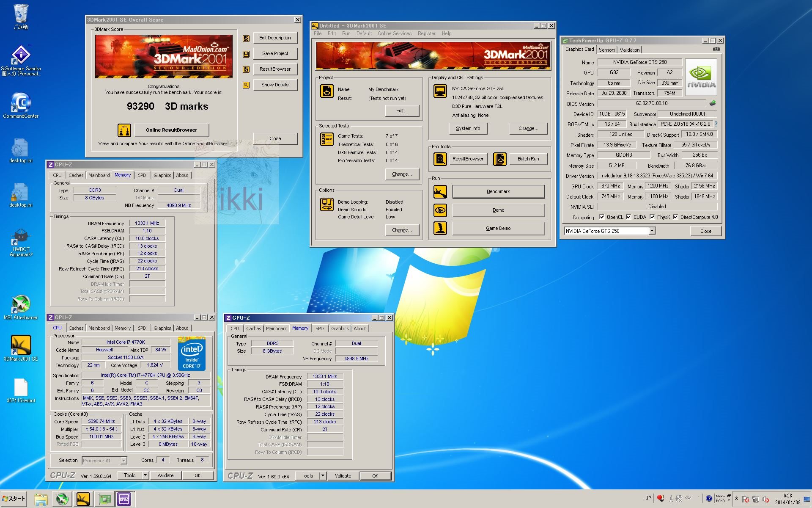Open Mainboard tab in bottom-left CPU-Z
The height and width of the screenshot is (508, 812).
click(99, 328)
